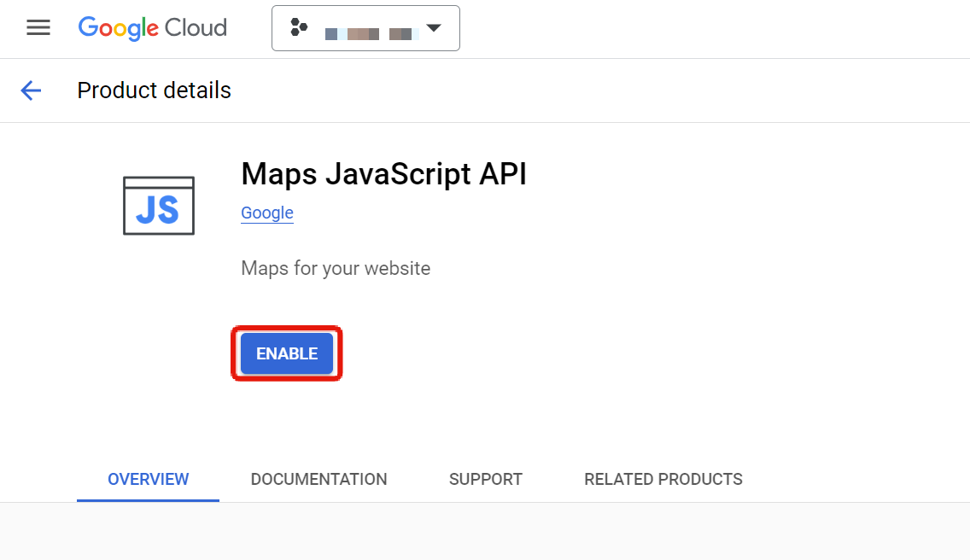Enable the Maps JavaScript API

(x=286, y=353)
